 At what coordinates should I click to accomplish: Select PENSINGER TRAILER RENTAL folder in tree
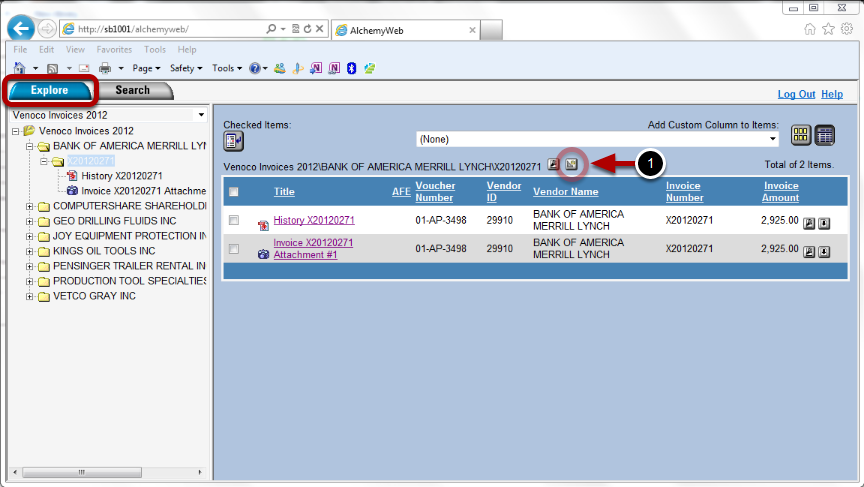pyautogui.click(x=129, y=266)
